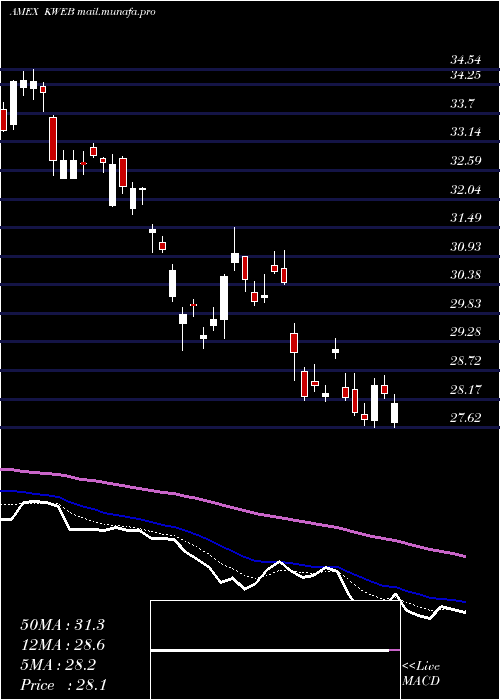Click the last white candlestick on the chart
500x700 pixels.
pyautogui.click(x=394, y=413)
